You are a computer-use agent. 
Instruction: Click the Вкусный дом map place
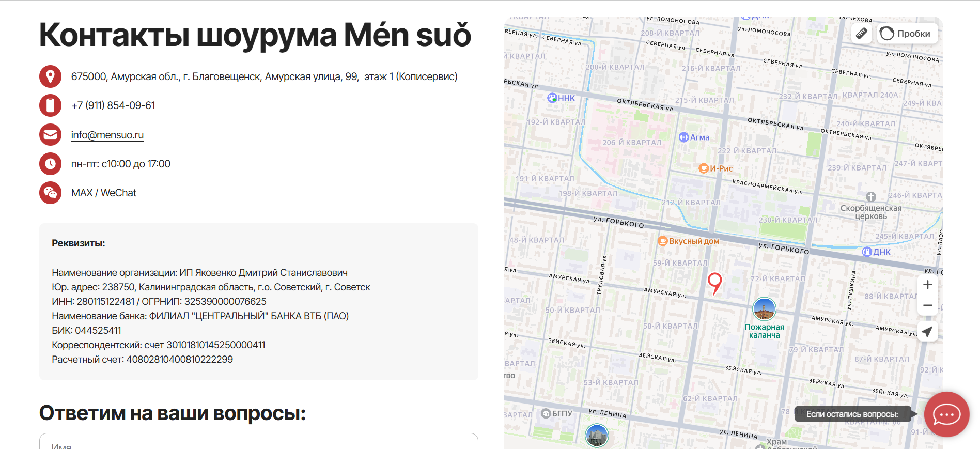(x=688, y=241)
